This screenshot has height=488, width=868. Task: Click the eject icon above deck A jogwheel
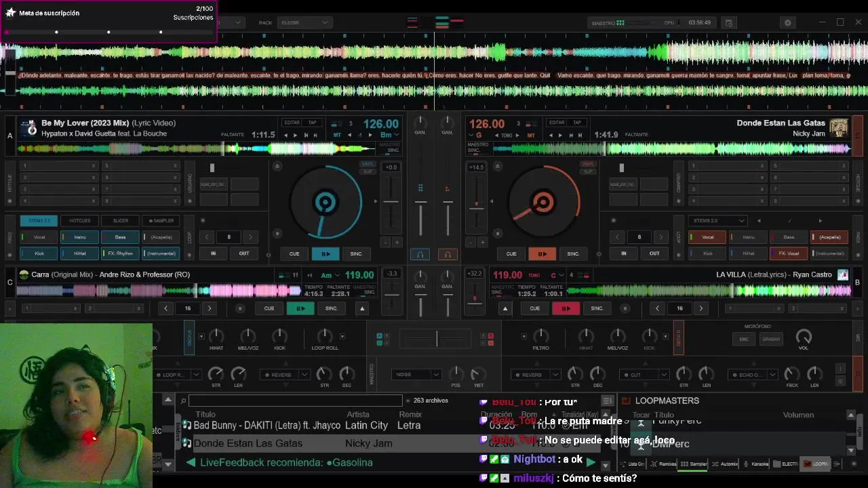pyautogui.click(x=277, y=167)
